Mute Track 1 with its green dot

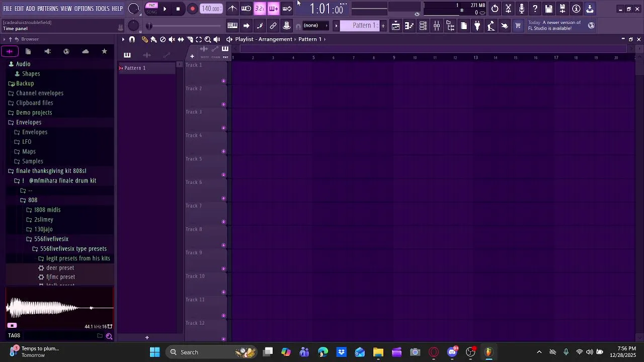point(223,81)
